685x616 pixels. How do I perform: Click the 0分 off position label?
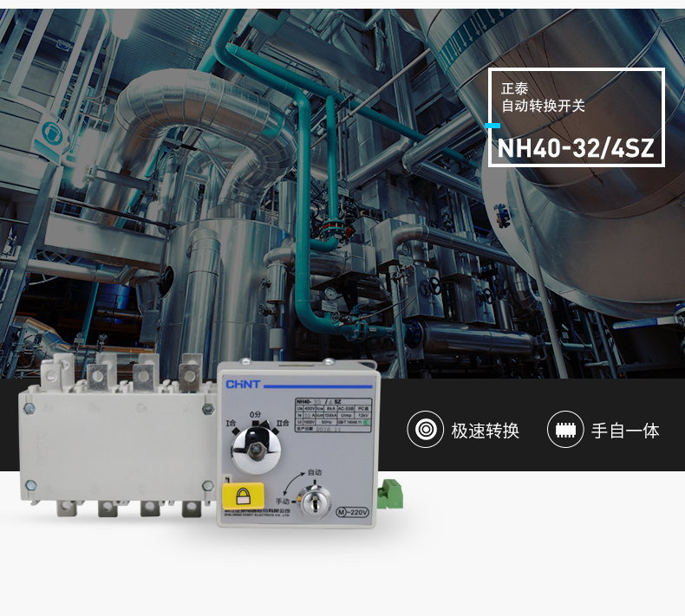(x=256, y=415)
